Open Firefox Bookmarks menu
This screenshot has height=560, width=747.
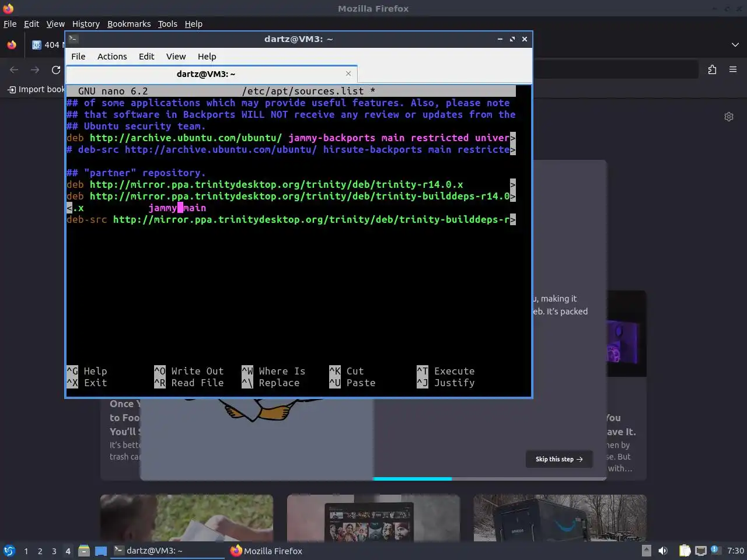pos(129,24)
